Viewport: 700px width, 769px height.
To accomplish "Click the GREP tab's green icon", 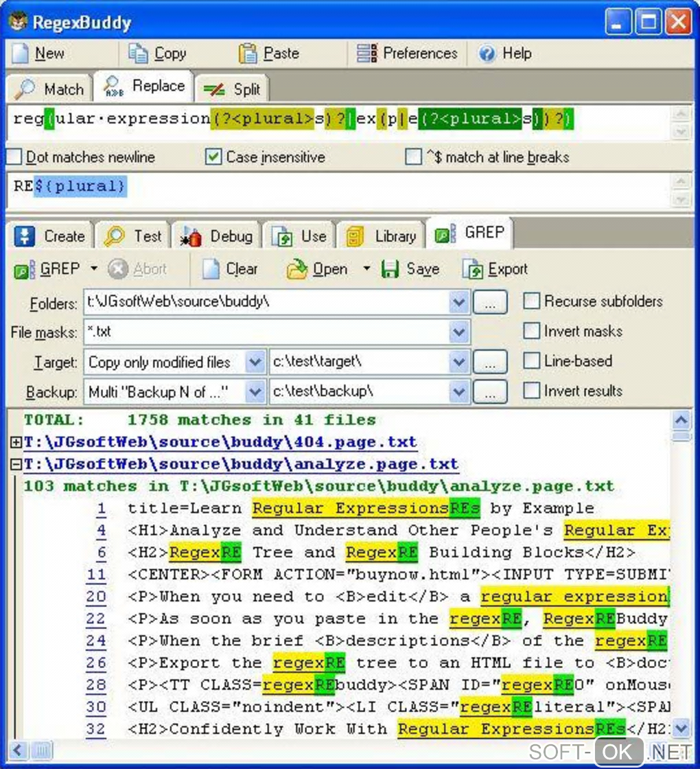I will [445, 233].
